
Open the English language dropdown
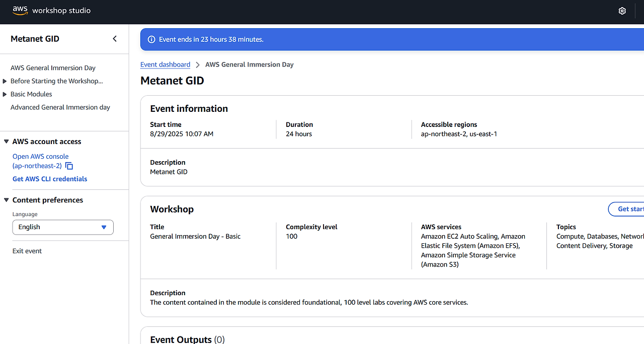point(63,227)
